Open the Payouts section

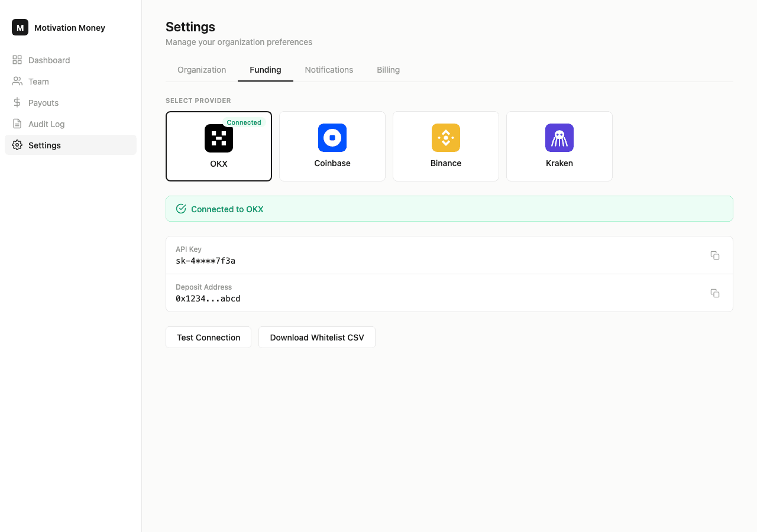(43, 103)
